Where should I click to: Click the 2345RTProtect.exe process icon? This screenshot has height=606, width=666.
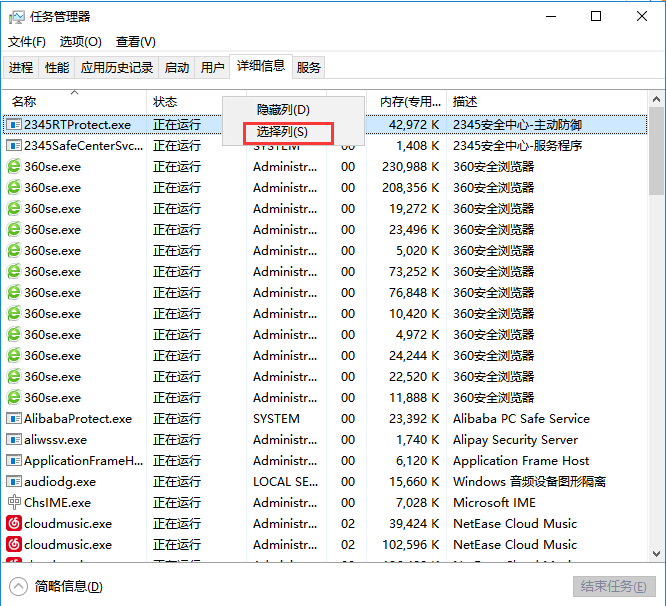(x=14, y=125)
